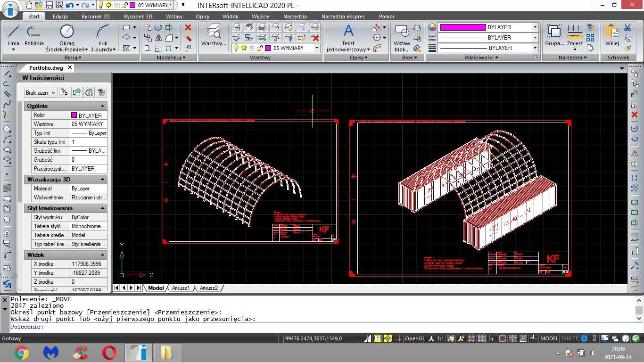Open the Rysunek 3D ribbon tab
The height and width of the screenshot is (362, 644).
tap(138, 16)
